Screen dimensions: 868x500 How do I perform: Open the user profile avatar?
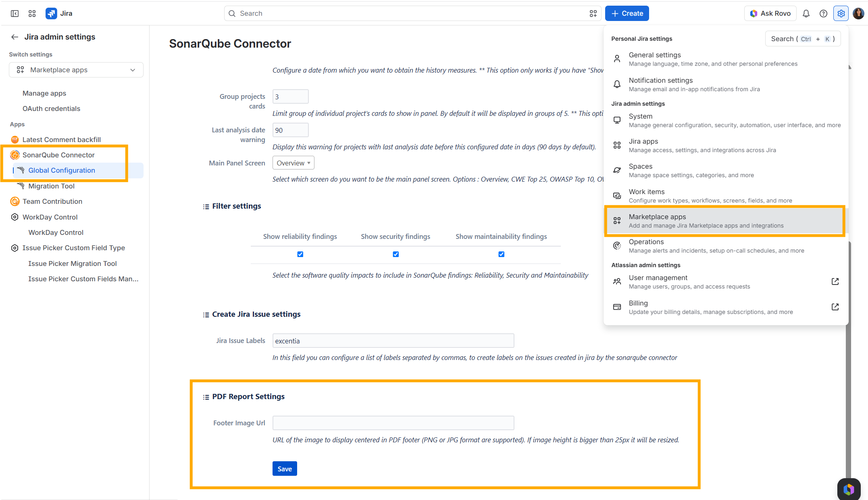point(858,13)
